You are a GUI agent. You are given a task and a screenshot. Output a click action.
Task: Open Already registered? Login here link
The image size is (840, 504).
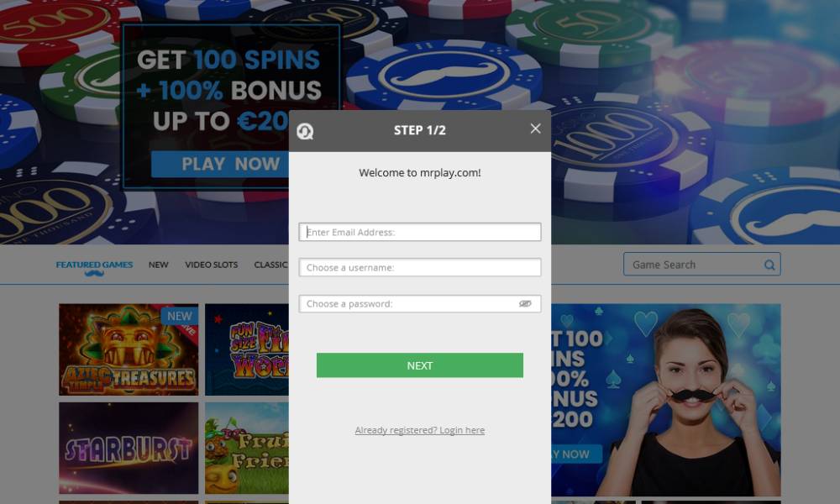(420, 430)
